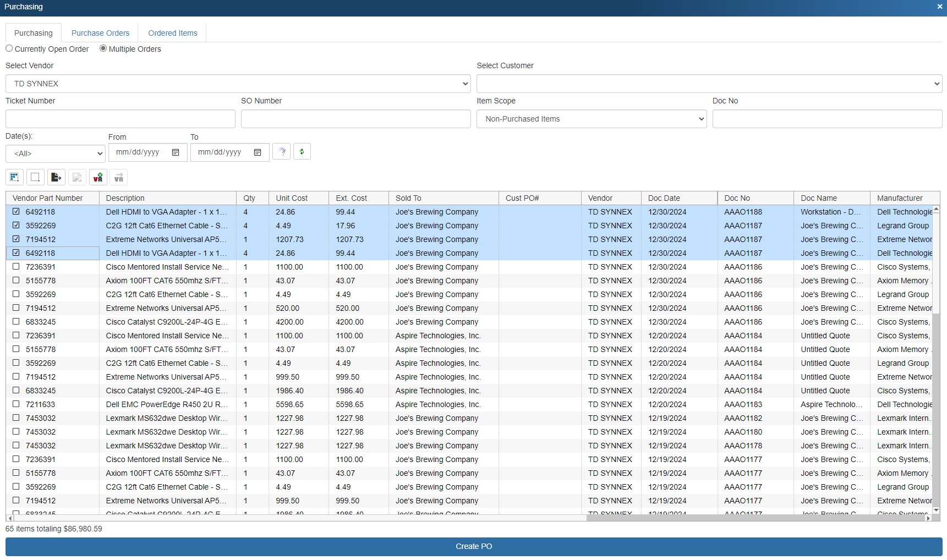This screenshot has height=560, width=947.
Task: Open the Date(s) filter dropdown
Action: [x=55, y=153]
